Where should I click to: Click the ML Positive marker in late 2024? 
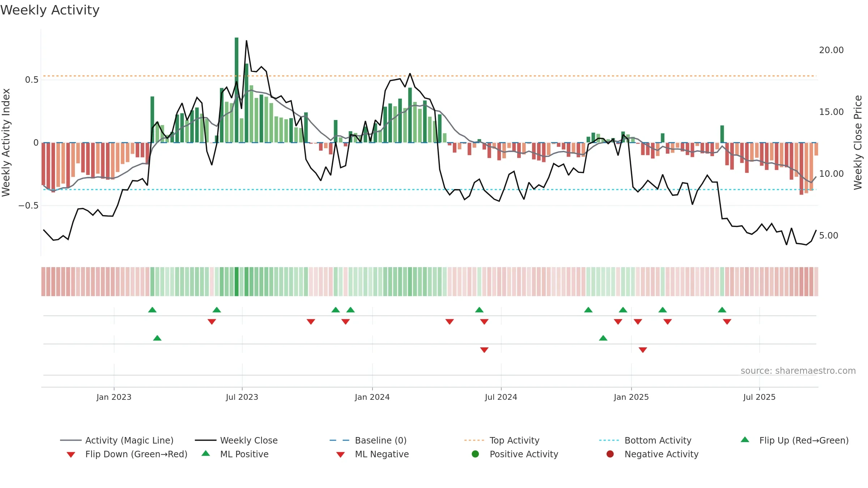coord(603,338)
